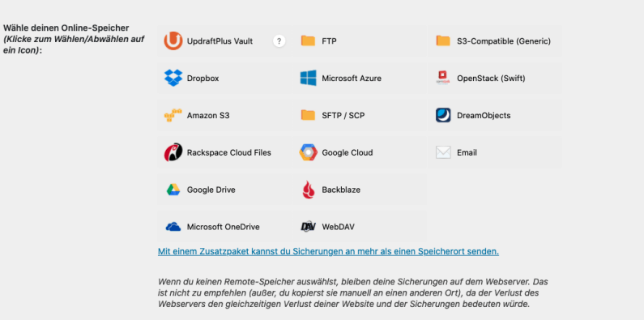This screenshot has height=320, width=644.
Task: Click the "Microsoft OneDrive" label
Action: click(224, 227)
